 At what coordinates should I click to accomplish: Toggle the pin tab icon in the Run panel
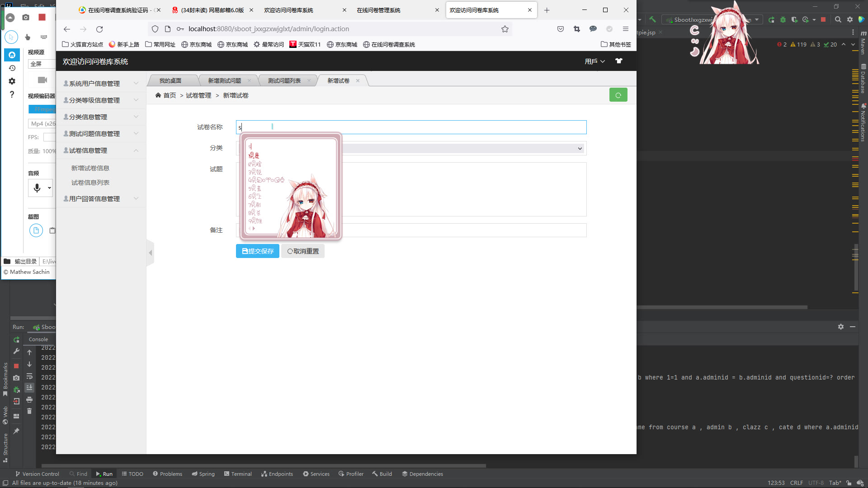(16, 431)
